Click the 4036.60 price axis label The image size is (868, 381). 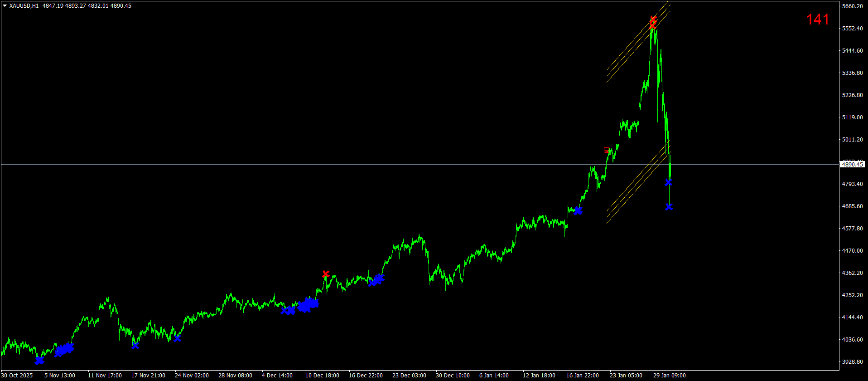pyautogui.click(x=852, y=339)
